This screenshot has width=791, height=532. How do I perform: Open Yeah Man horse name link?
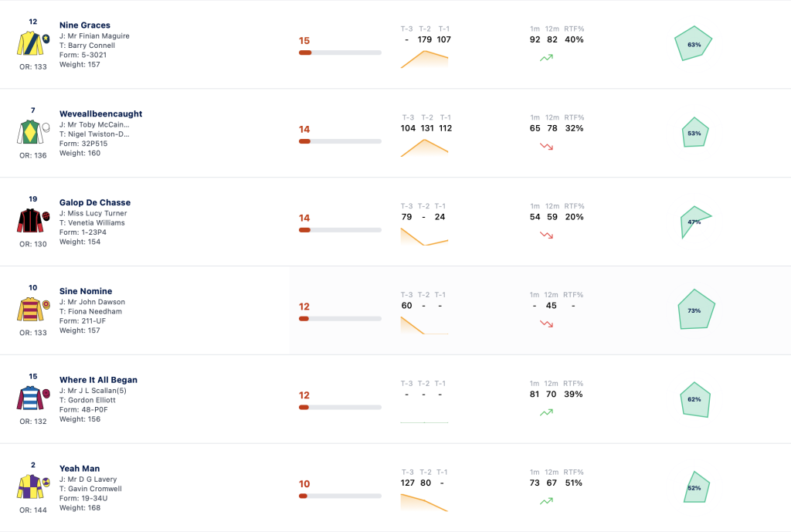[x=80, y=469]
